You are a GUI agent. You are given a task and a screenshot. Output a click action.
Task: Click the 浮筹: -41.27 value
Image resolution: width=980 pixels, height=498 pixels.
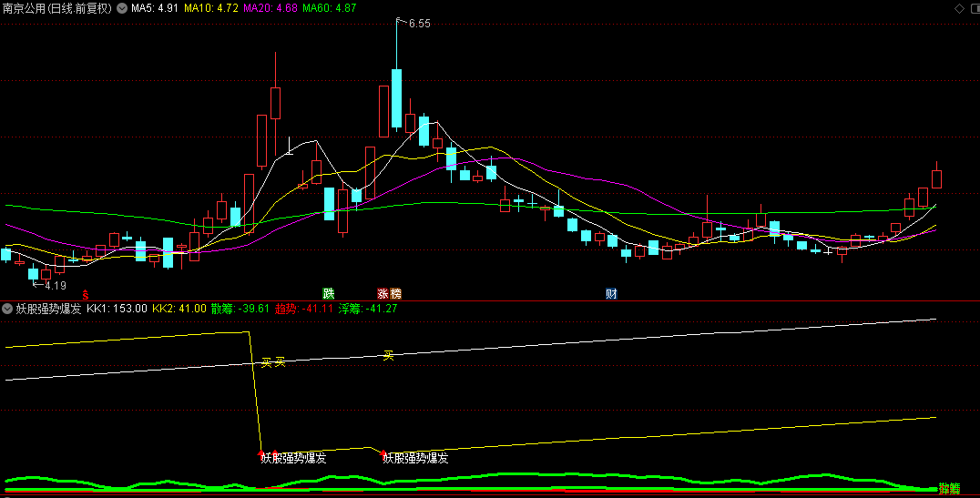[x=368, y=309]
